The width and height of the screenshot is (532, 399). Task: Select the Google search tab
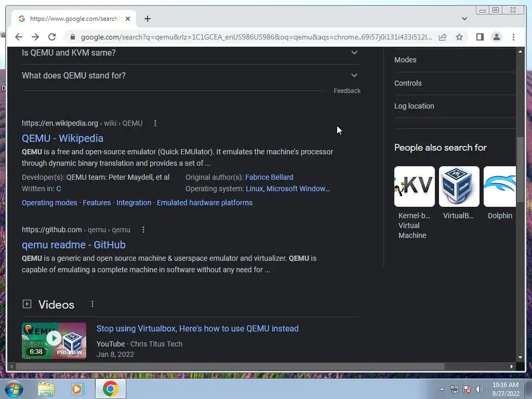pyautogui.click(x=74, y=19)
